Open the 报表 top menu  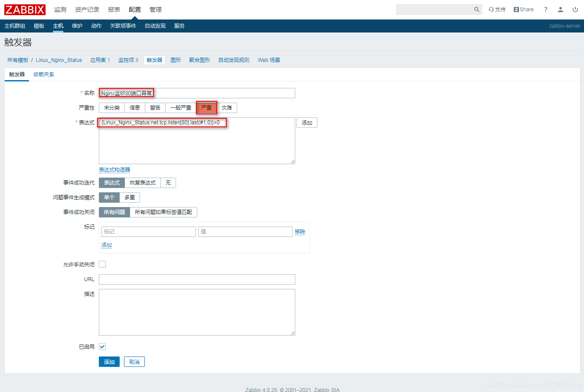pyautogui.click(x=114, y=10)
